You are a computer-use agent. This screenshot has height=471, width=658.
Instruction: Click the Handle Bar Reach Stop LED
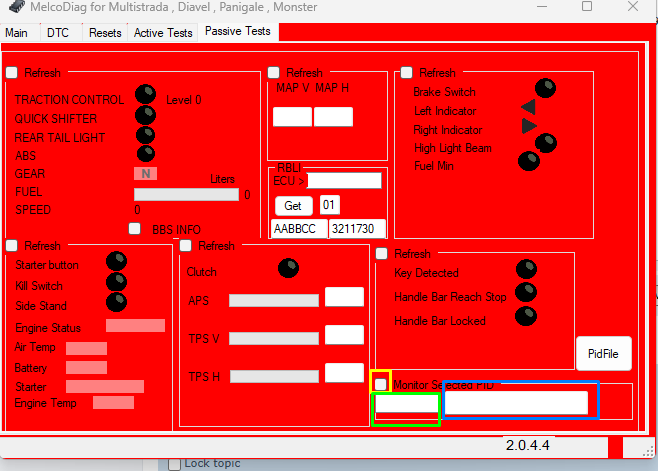coord(526,292)
